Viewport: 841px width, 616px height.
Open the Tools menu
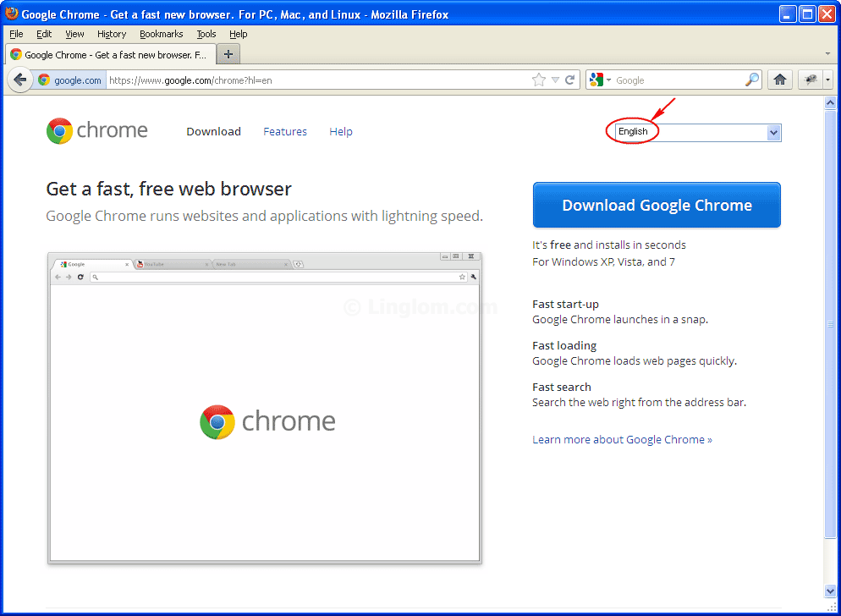point(206,34)
